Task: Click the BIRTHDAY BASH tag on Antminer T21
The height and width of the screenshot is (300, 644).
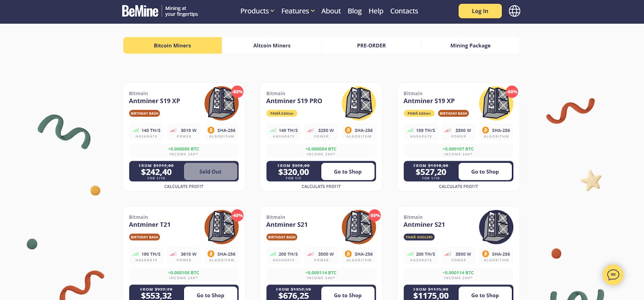Action: pos(144,237)
